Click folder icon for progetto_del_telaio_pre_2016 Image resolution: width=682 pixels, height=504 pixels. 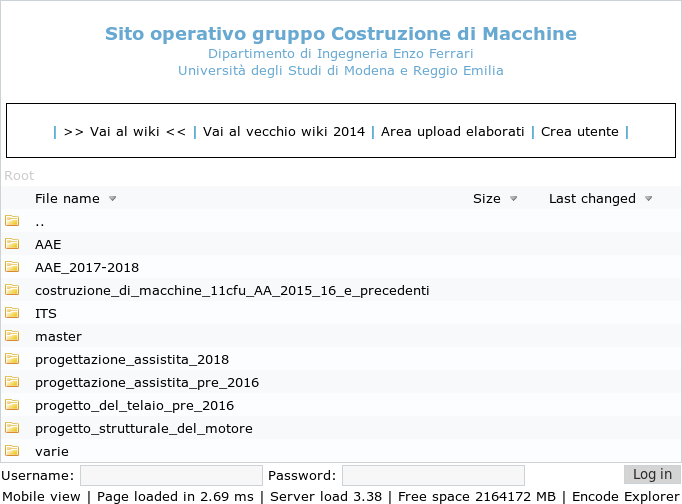[x=12, y=405]
